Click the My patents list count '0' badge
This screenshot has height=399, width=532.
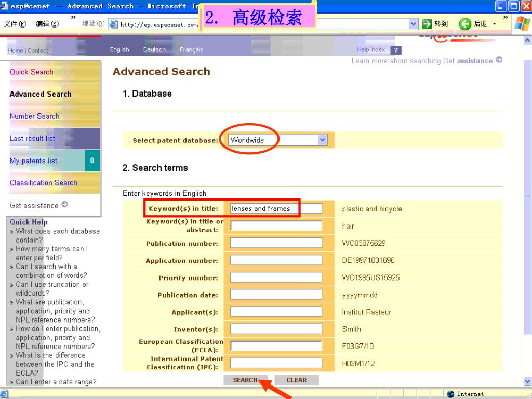pos(92,161)
